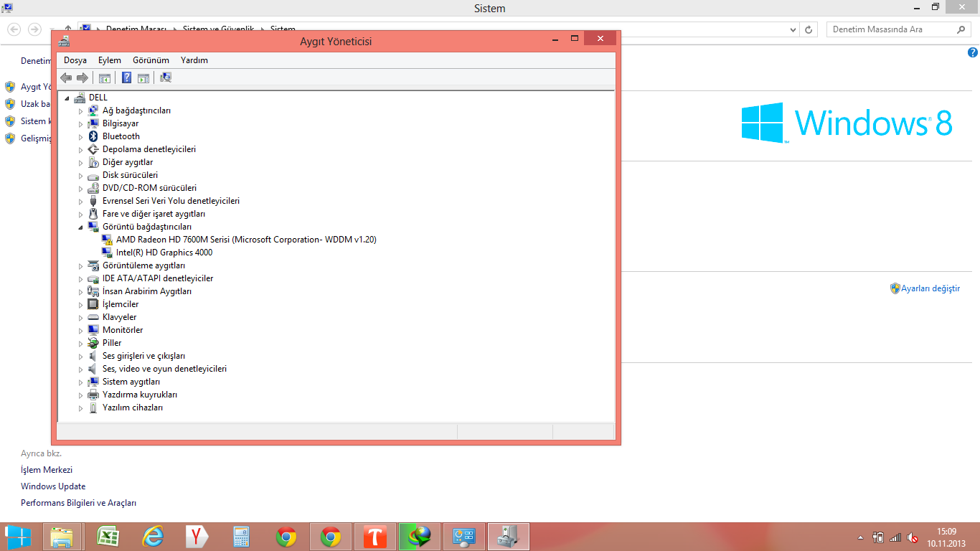The image size is (980, 551).
Task: Select the Fare ve diğer işaret aygıtları mouse icon
Action: click(93, 214)
